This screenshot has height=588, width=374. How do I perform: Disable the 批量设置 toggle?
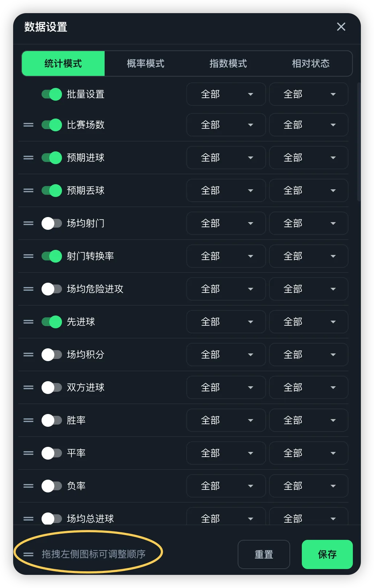(x=52, y=94)
